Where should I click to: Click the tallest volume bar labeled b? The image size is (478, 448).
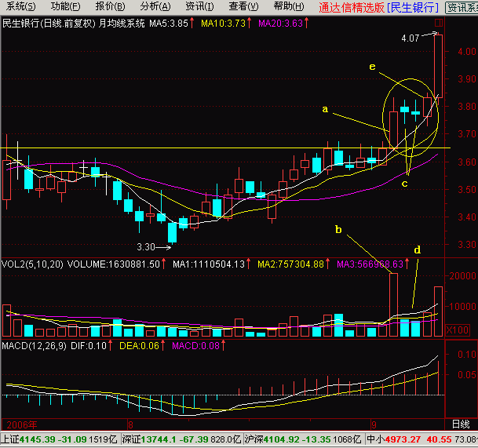click(393, 304)
